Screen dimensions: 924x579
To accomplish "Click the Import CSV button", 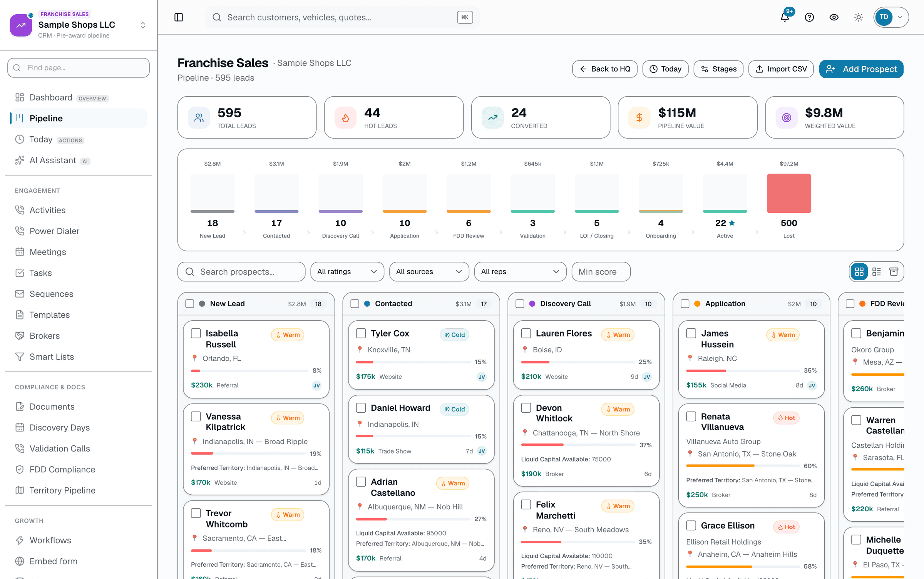I will pos(781,69).
